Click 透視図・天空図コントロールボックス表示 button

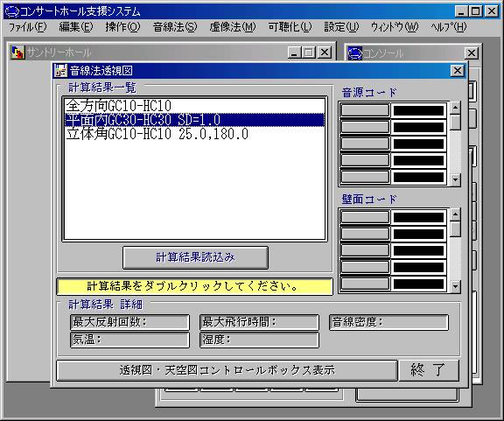click(227, 370)
